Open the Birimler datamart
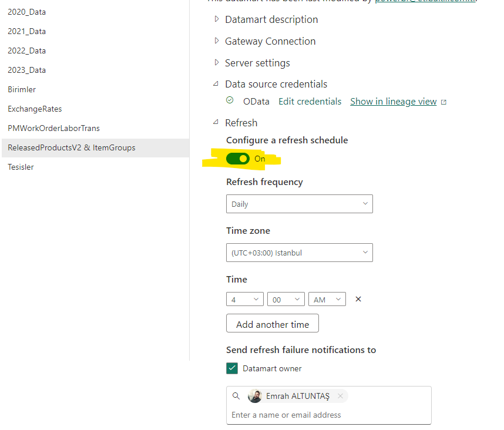This screenshot has height=430, width=504. coord(22,89)
